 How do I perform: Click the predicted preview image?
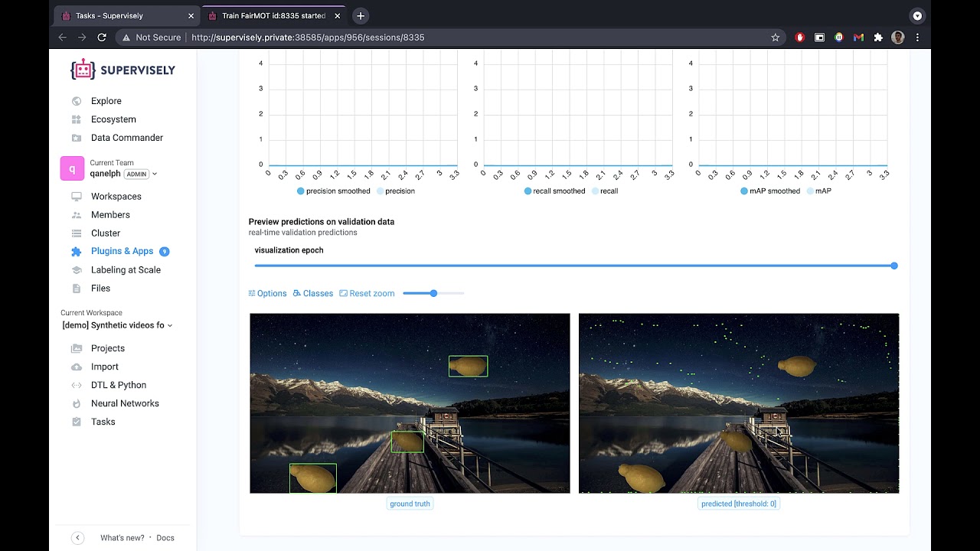tap(739, 403)
